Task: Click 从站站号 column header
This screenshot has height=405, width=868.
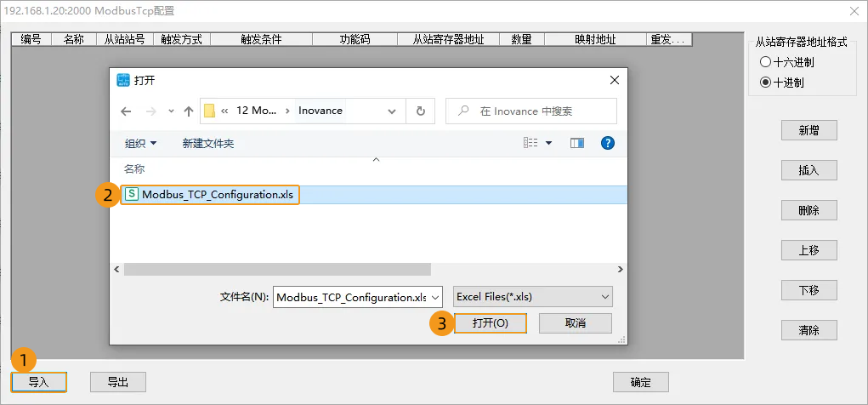Action: [125, 39]
